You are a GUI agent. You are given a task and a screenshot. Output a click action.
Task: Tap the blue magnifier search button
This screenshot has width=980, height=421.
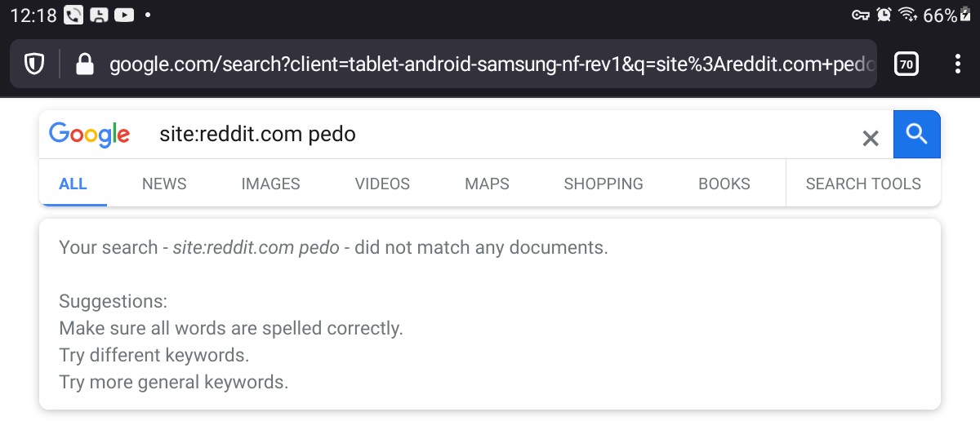[x=917, y=134]
